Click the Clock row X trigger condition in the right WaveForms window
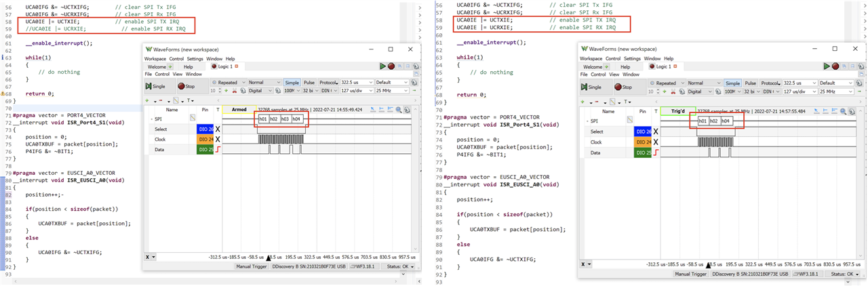868x286 pixels. coord(655,142)
